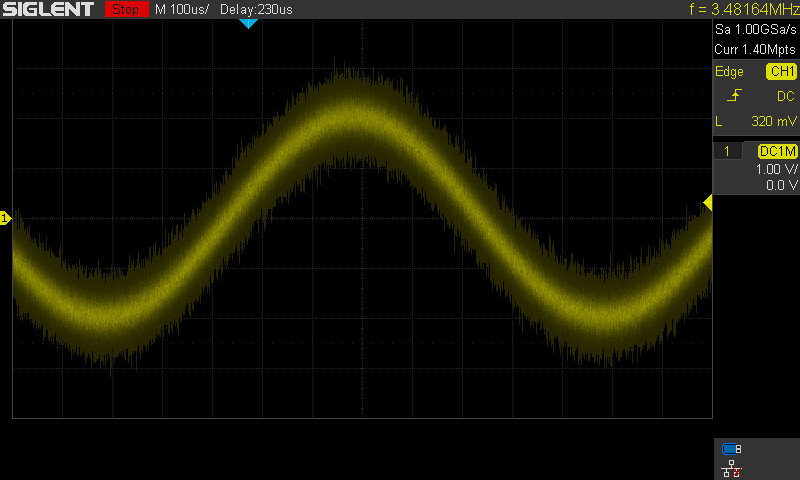Click the trigger level 320 mV value

coord(773,121)
